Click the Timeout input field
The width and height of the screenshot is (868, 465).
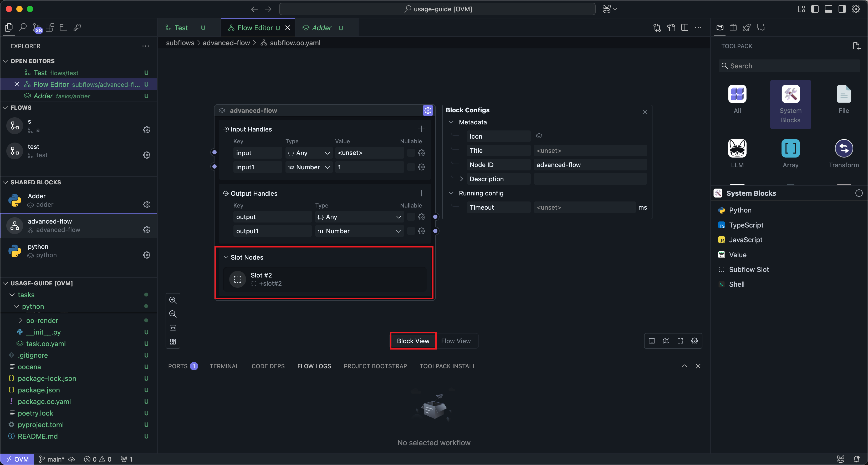coord(584,207)
